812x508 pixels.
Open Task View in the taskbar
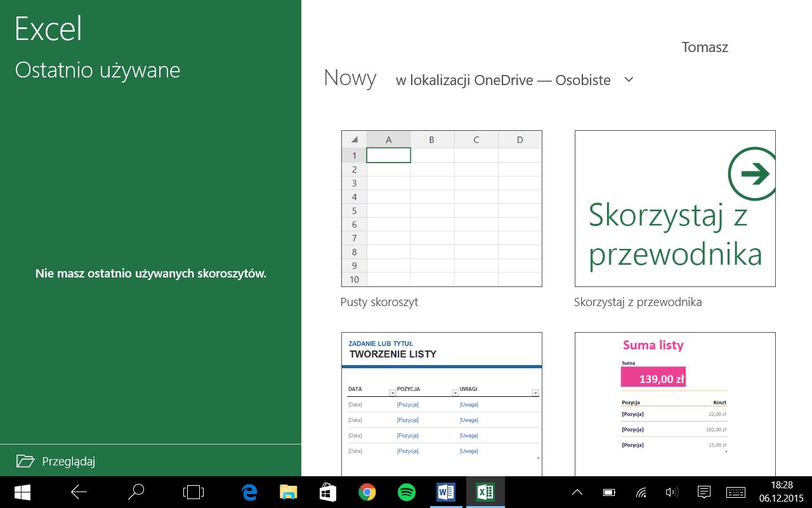point(193,492)
